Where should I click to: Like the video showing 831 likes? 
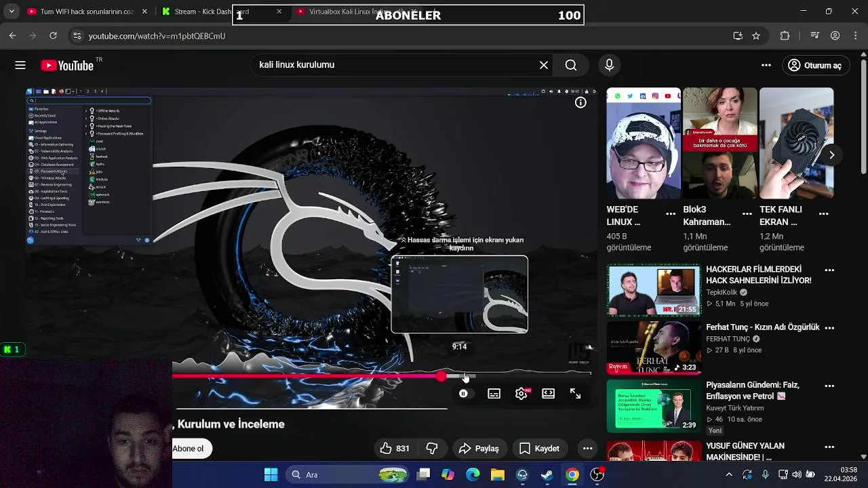tap(394, 449)
